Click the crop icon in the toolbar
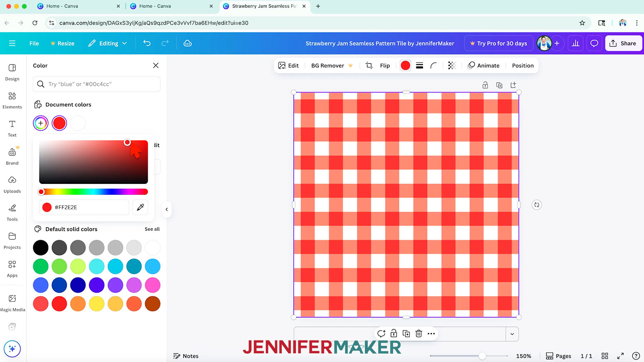This screenshot has width=644, height=362. 369,66
